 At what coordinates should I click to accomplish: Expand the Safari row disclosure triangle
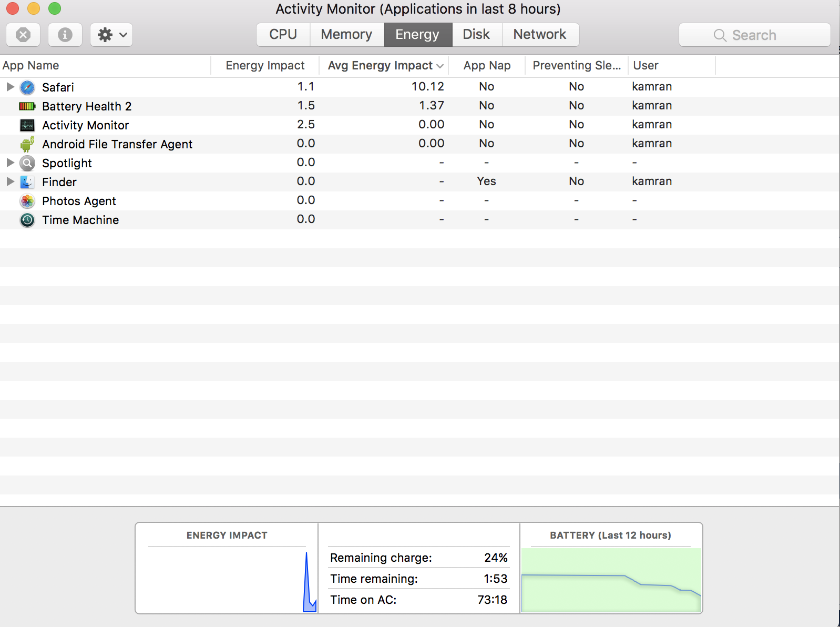pos(10,87)
